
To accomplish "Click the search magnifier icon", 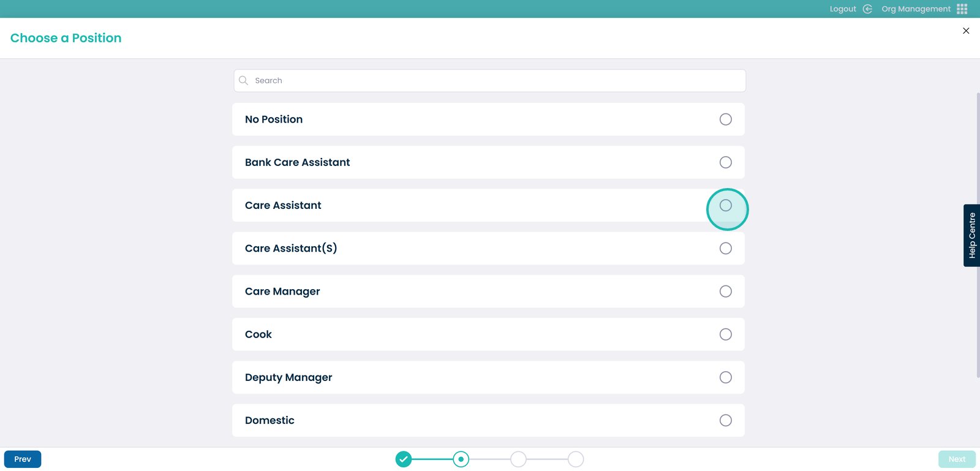I will (243, 80).
